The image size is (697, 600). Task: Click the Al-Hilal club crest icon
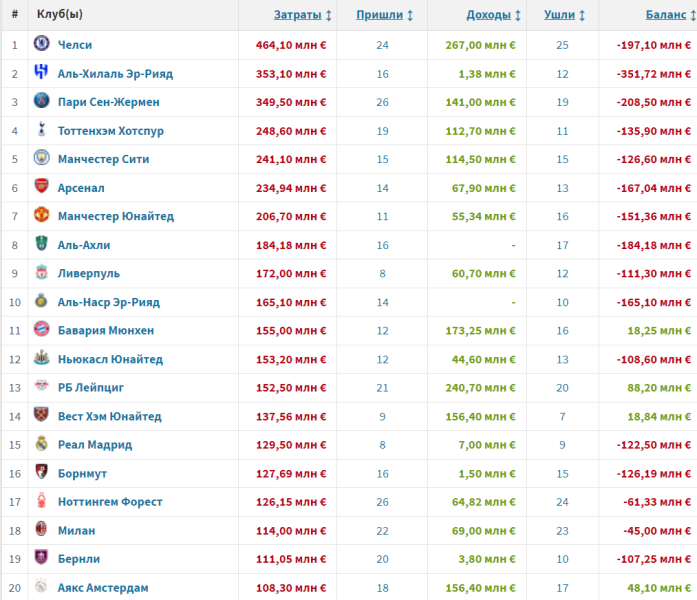coord(41,73)
